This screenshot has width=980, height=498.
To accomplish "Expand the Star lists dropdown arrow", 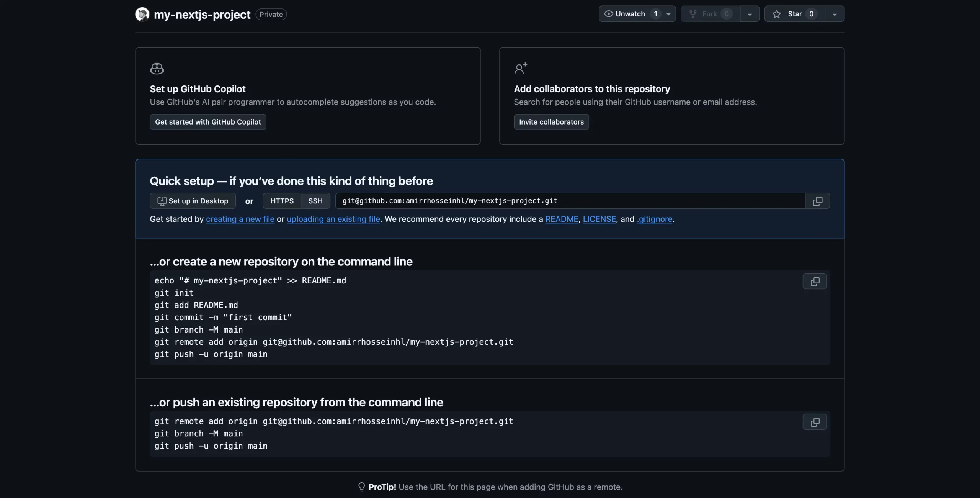I will [835, 14].
